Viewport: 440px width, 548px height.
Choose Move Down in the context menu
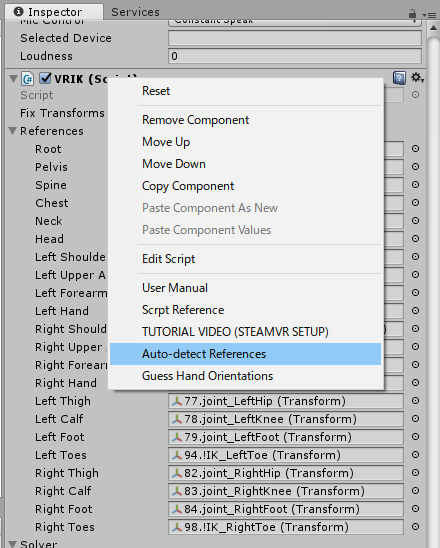[245, 164]
